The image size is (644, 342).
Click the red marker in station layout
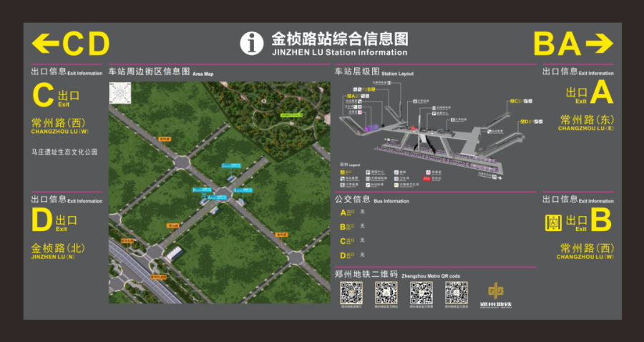click(x=413, y=129)
